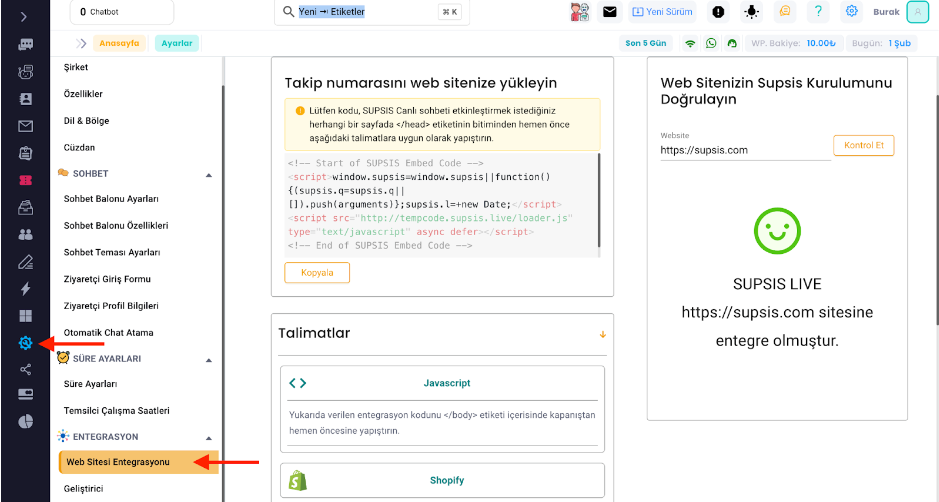Viewport: 939px width, 502px height.
Task: Select Web Sitesi Entegrasyonu
Action: [x=138, y=462]
